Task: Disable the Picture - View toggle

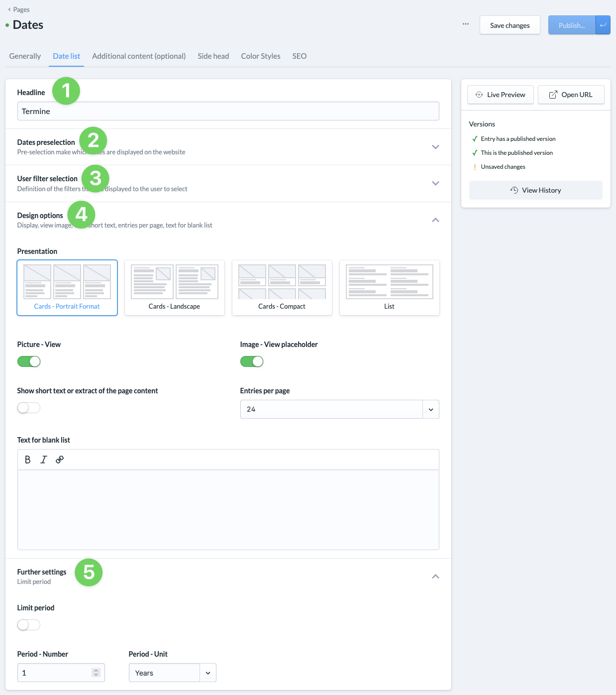Action: (29, 361)
